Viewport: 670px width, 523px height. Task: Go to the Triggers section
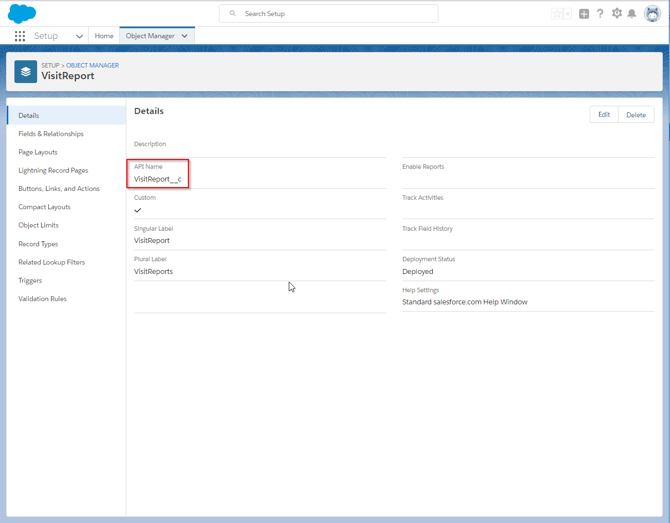(30, 281)
